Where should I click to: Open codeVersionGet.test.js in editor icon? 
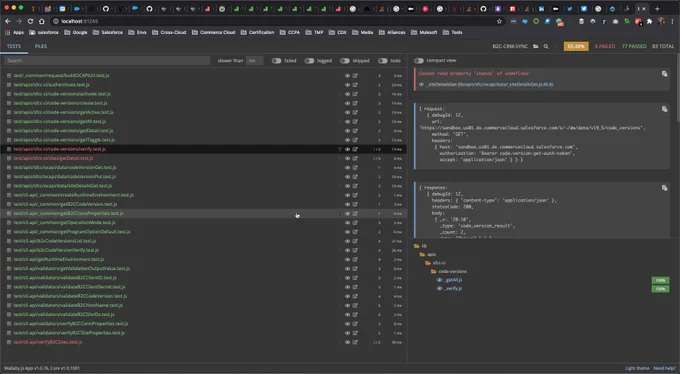[x=355, y=167]
